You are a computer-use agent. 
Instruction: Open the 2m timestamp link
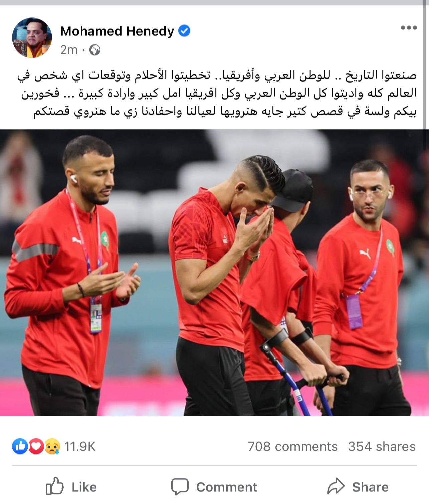point(69,50)
